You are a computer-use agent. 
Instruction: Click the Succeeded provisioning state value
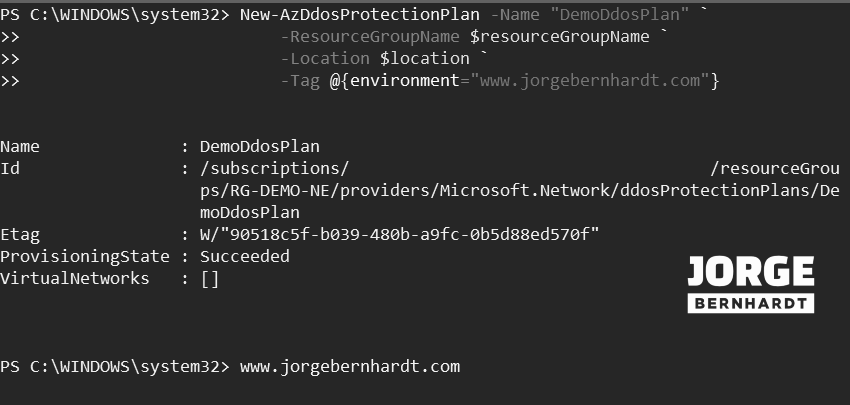pos(245,256)
